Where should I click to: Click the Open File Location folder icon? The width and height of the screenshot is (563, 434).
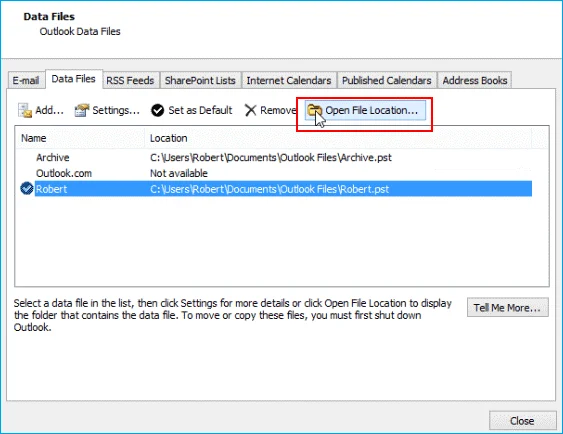[x=315, y=110]
